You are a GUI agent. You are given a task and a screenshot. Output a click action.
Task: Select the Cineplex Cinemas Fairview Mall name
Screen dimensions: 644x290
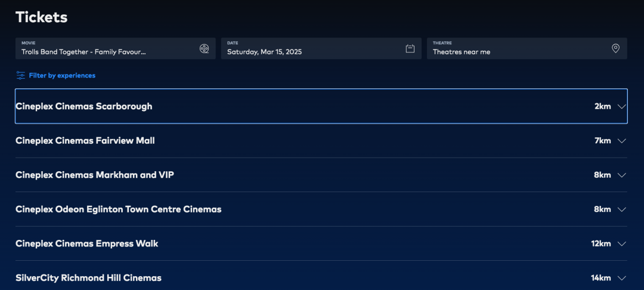pos(85,140)
